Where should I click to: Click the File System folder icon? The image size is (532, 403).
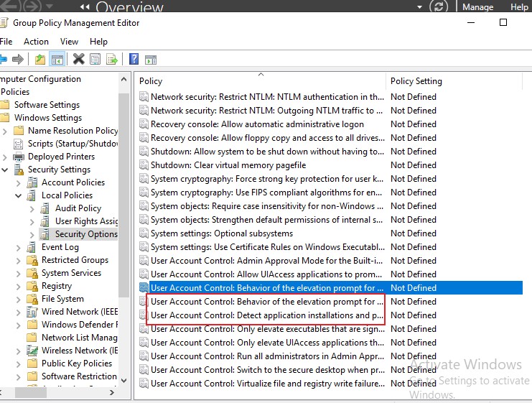[x=32, y=299]
